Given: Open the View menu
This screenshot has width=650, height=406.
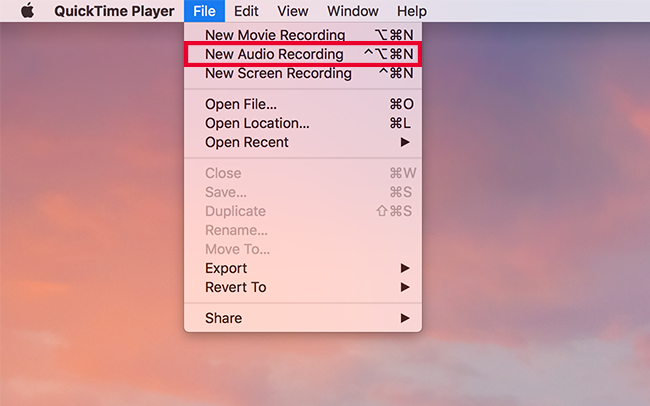Looking at the screenshot, I should [293, 11].
